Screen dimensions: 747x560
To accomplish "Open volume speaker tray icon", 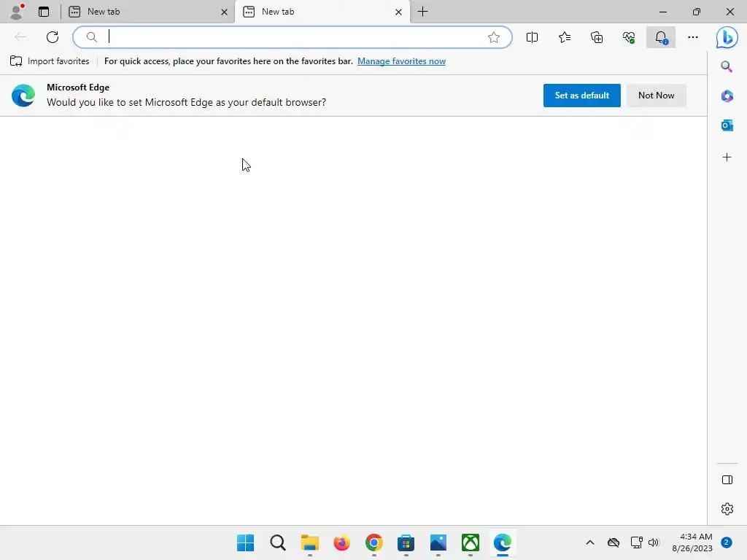I will pos(653,542).
